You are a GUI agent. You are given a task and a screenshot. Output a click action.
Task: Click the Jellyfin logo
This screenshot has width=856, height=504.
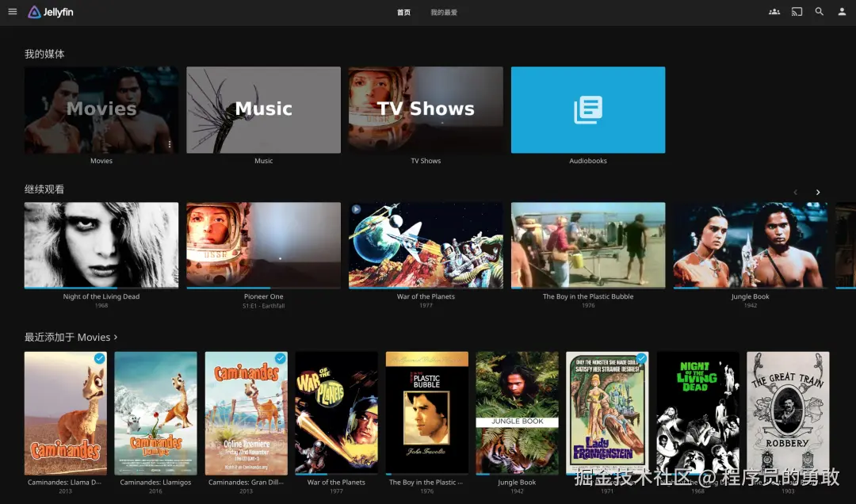point(50,12)
